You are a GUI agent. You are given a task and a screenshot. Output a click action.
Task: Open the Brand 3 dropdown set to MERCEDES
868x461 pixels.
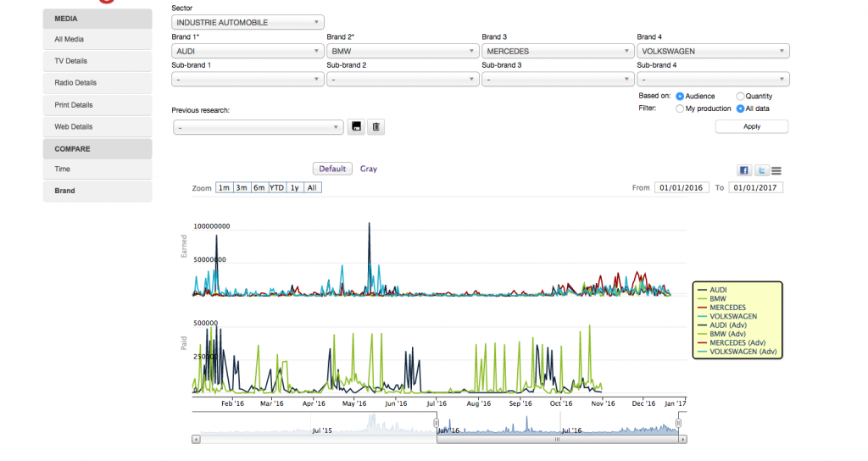558,51
